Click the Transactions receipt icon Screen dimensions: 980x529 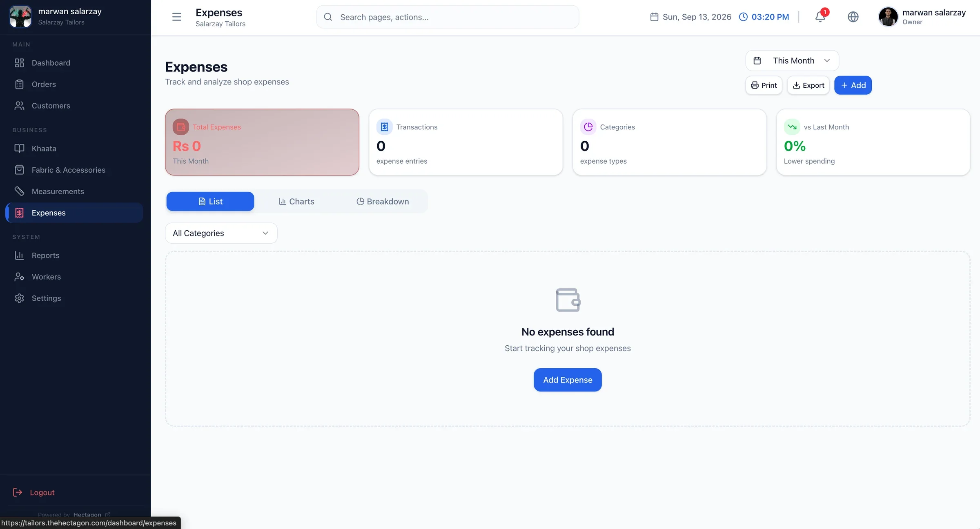point(384,127)
